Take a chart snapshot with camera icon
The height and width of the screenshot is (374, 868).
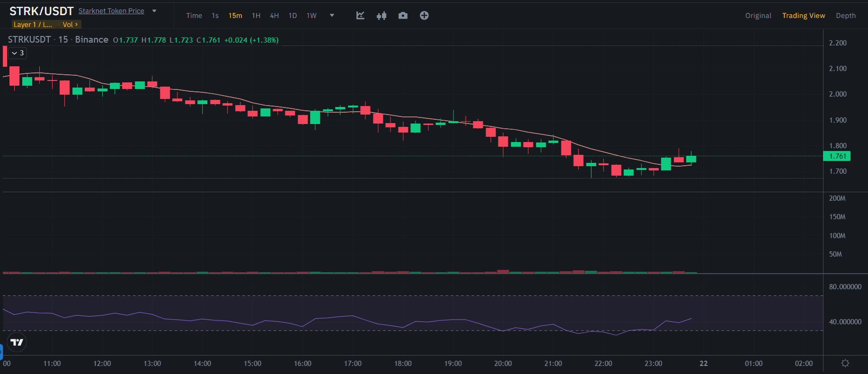[403, 16]
